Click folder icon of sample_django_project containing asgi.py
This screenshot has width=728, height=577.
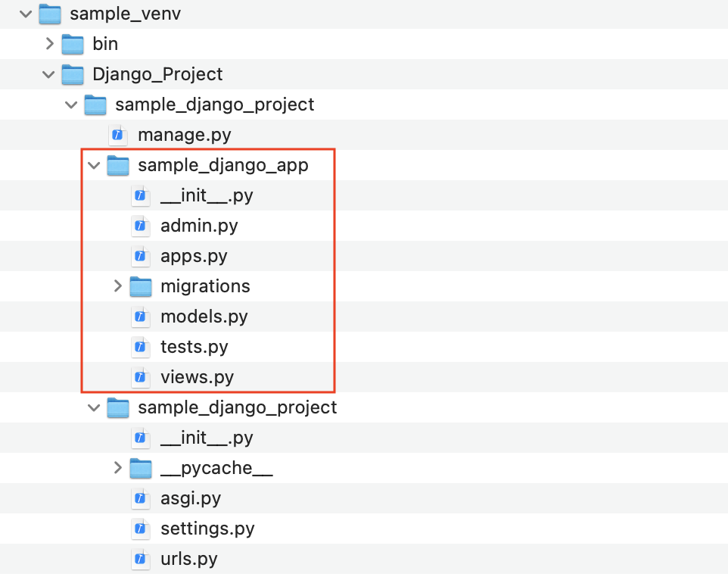(118, 407)
